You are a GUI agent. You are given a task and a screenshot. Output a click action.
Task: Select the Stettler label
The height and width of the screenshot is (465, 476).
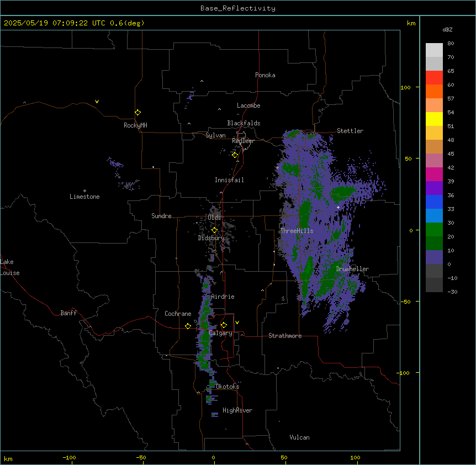click(350, 131)
